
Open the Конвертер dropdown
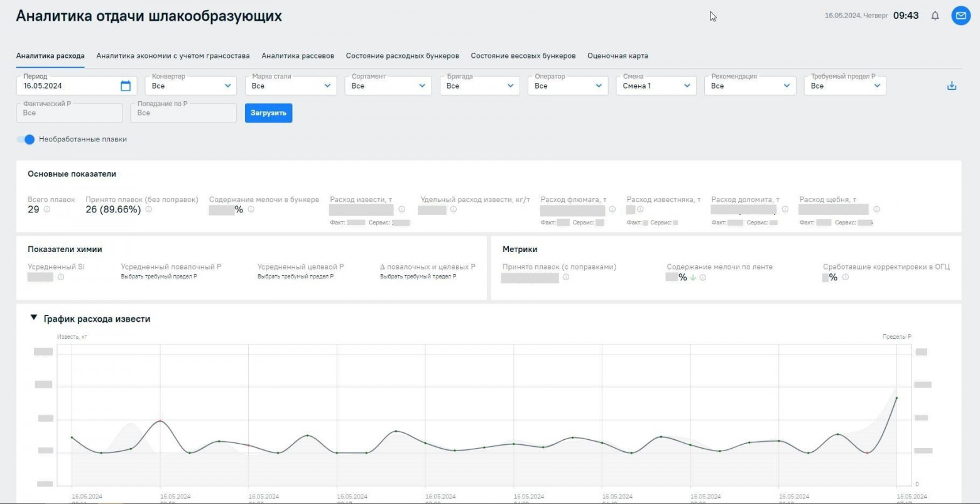coord(190,86)
